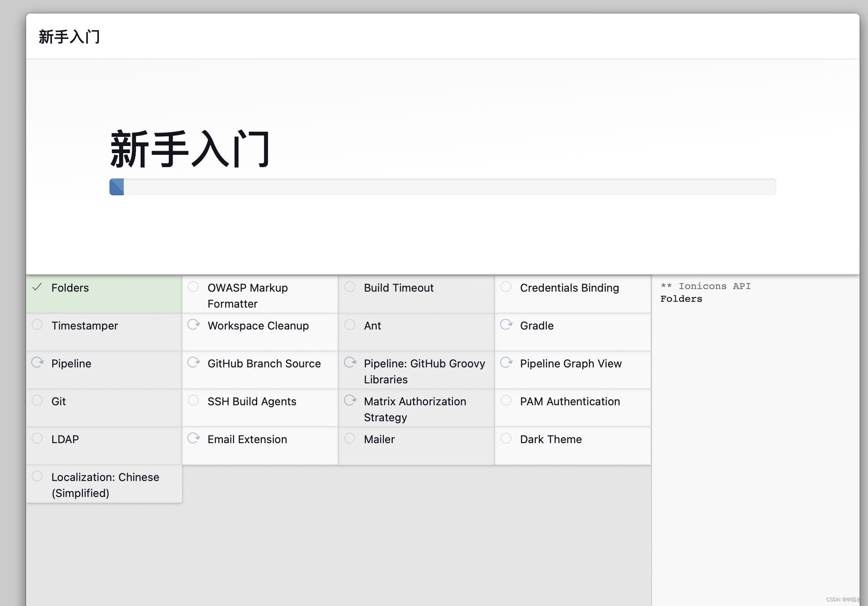The height and width of the screenshot is (606, 868).
Task: Click the pending circle icon beside Mailer
Action: tap(350, 438)
